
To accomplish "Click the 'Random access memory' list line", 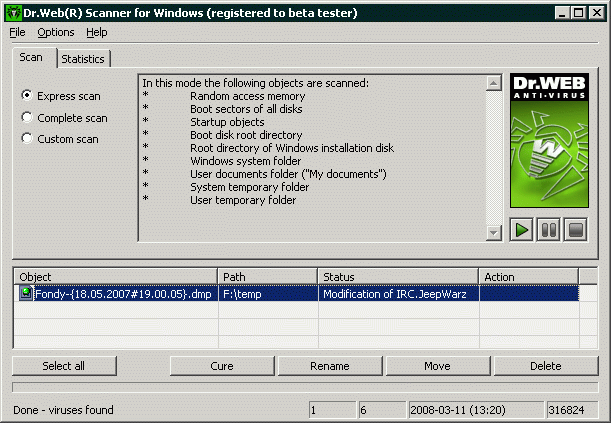I will click(x=247, y=96).
